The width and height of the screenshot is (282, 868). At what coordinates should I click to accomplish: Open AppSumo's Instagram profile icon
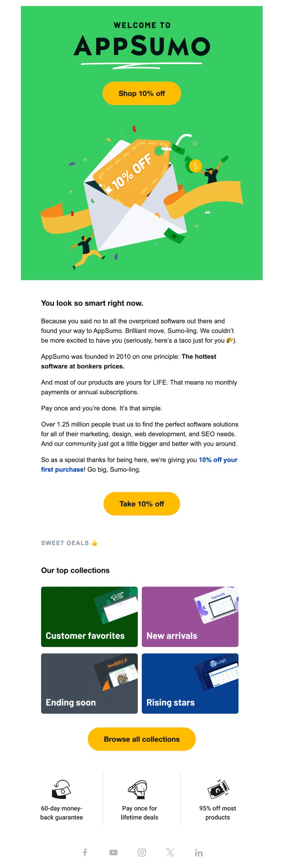point(142,852)
